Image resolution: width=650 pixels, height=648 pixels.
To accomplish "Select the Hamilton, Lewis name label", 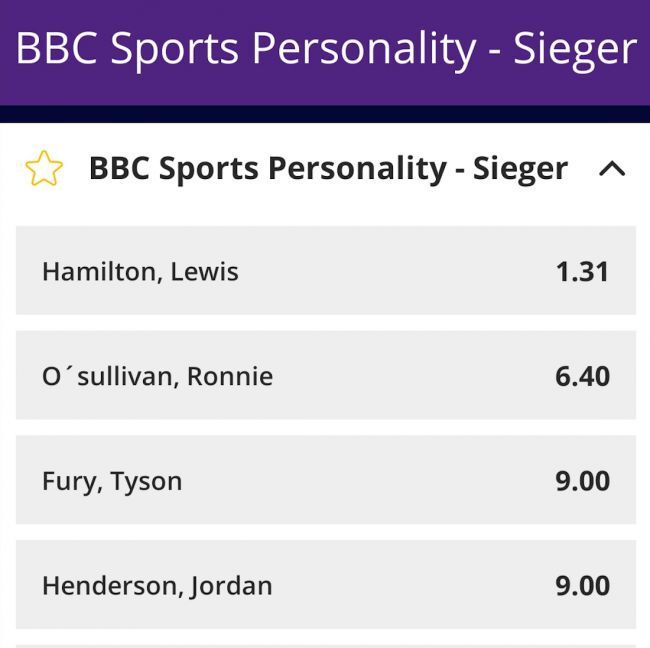I will click(140, 272).
